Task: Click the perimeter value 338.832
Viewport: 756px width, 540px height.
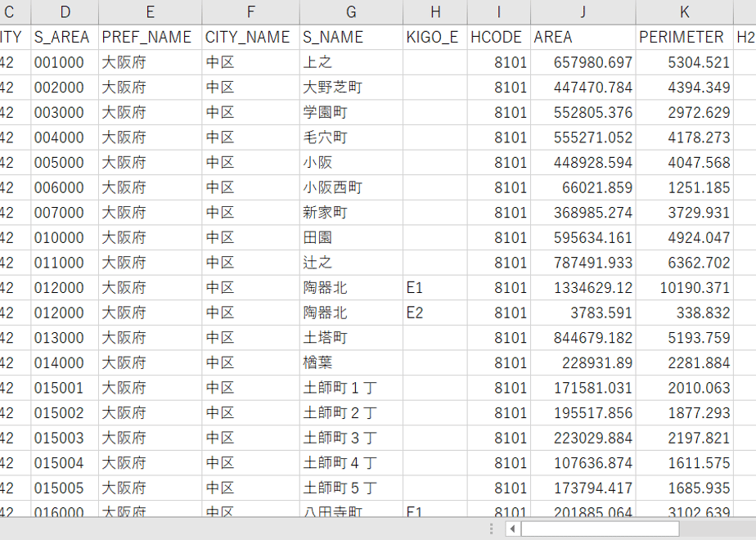Action: pyautogui.click(x=684, y=313)
